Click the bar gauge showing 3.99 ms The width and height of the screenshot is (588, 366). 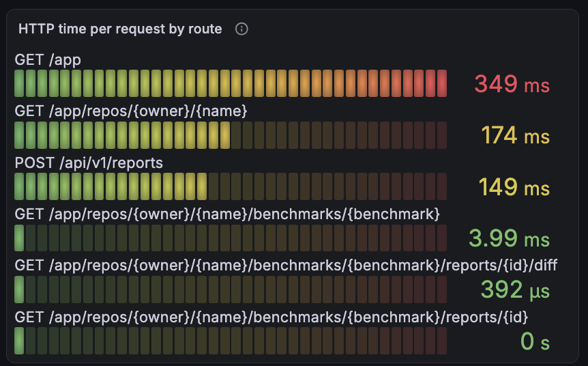[x=231, y=238]
